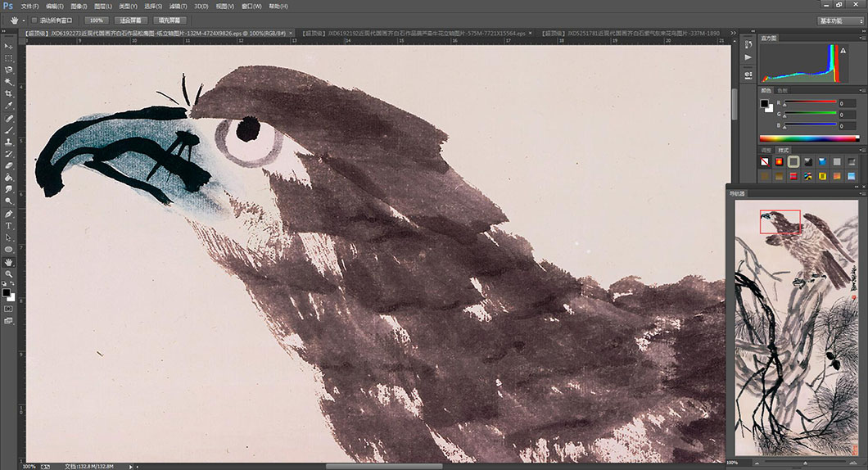Select the Hand tool in toolbox
The height and width of the screenshot is (470, 868).
pyautogui.click(x=8, y=262)
